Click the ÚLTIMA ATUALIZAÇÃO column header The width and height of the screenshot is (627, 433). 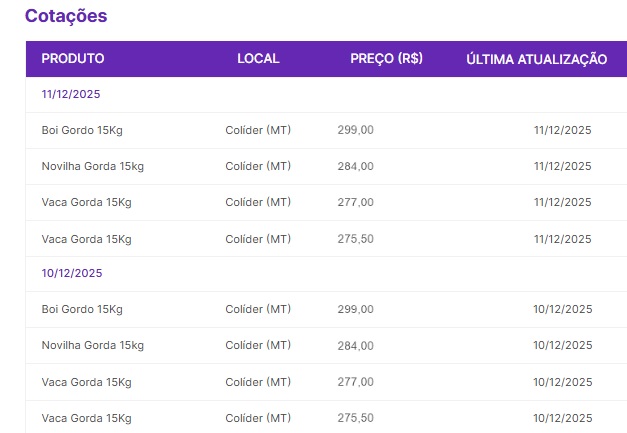click(x=536, y=60)
